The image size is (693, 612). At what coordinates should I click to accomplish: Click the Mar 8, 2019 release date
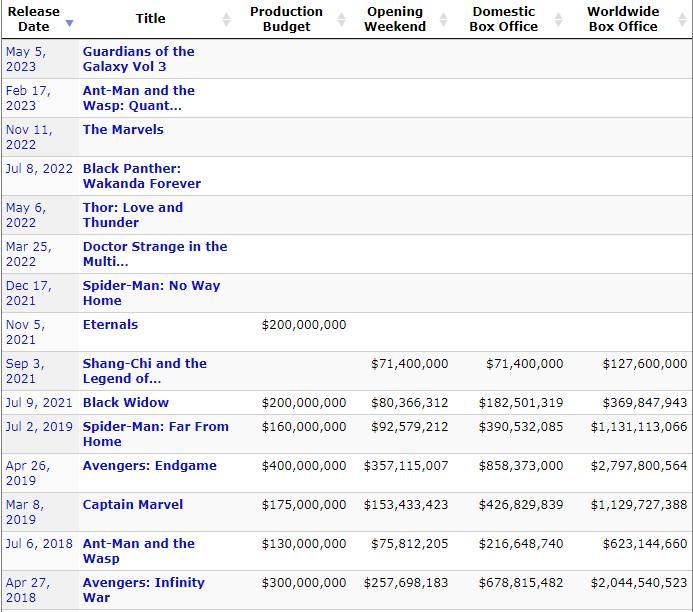coord(25,512)
